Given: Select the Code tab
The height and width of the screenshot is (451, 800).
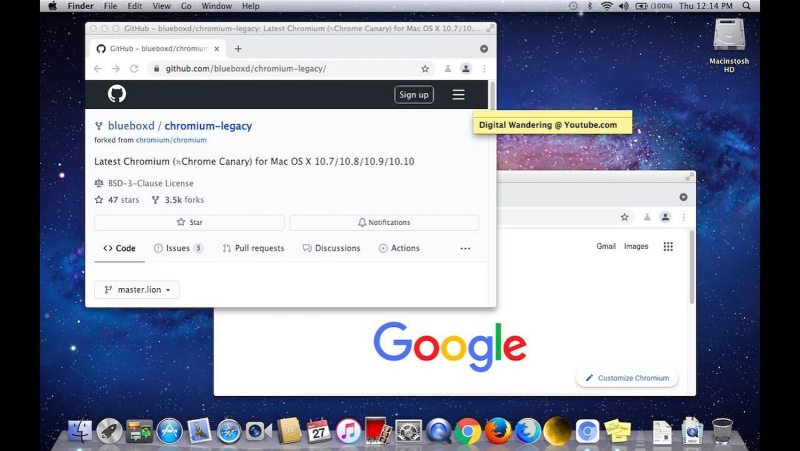Looking at the screenshot, I should [119, 248].
